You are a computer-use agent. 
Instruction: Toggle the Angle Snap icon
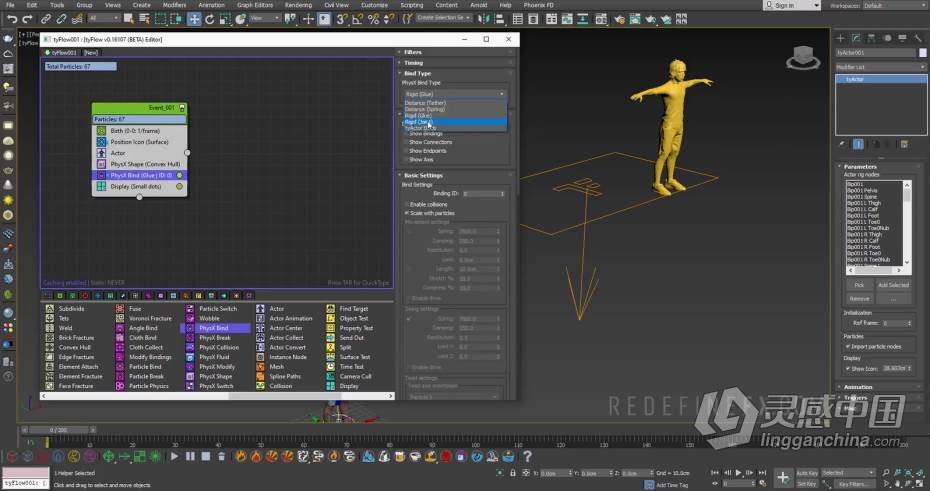click(357, 19)
